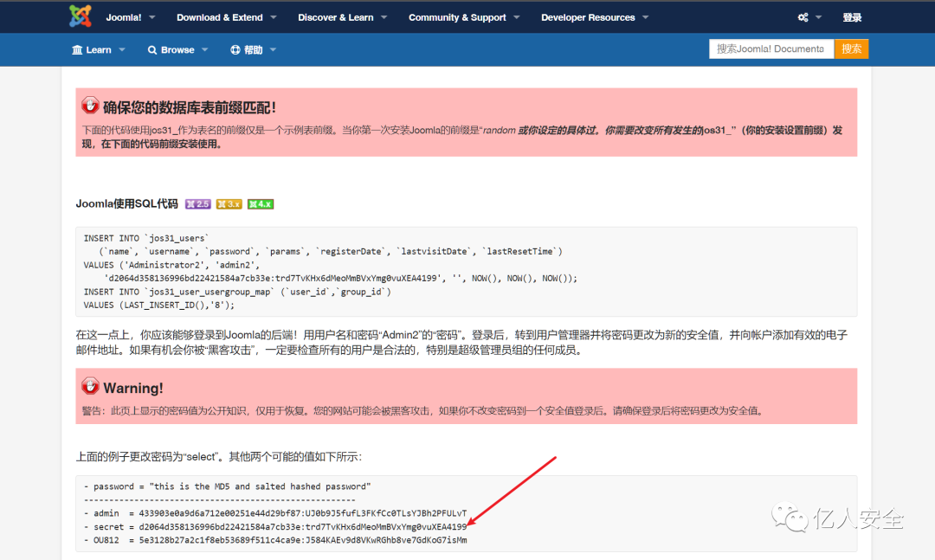Click the 'INSERT INTO `jos31_users`' code line
This screenshot has height=560, width=935.
pyautogui.click(x=146, y=238)
